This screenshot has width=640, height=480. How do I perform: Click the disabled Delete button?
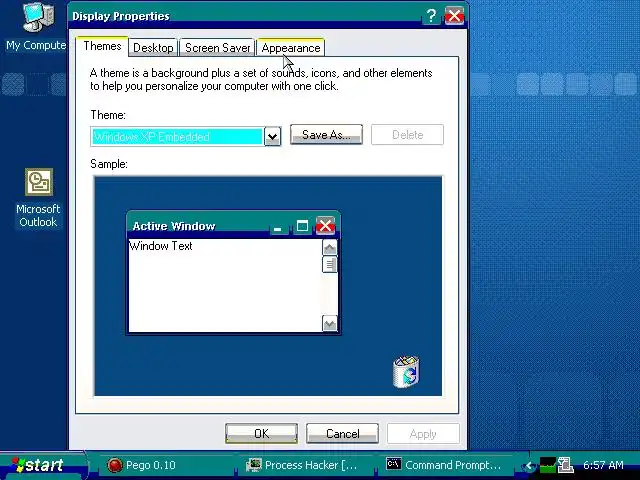point(407,135)
